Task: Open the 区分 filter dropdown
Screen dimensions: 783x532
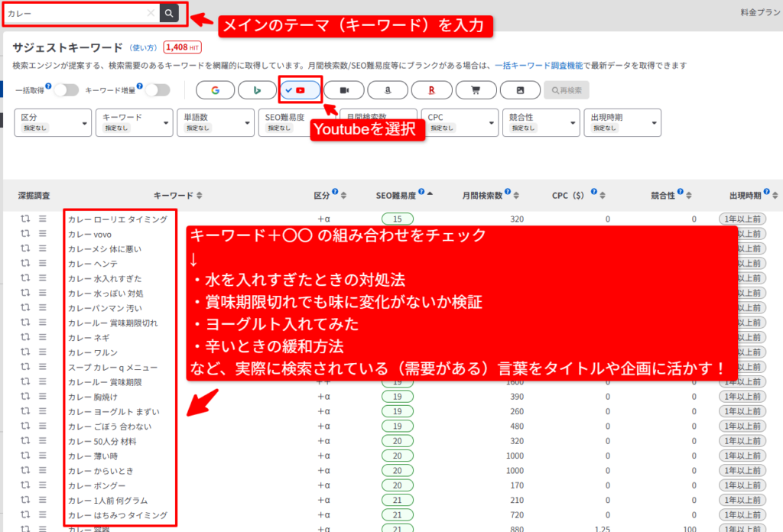Action: (52, 122)
